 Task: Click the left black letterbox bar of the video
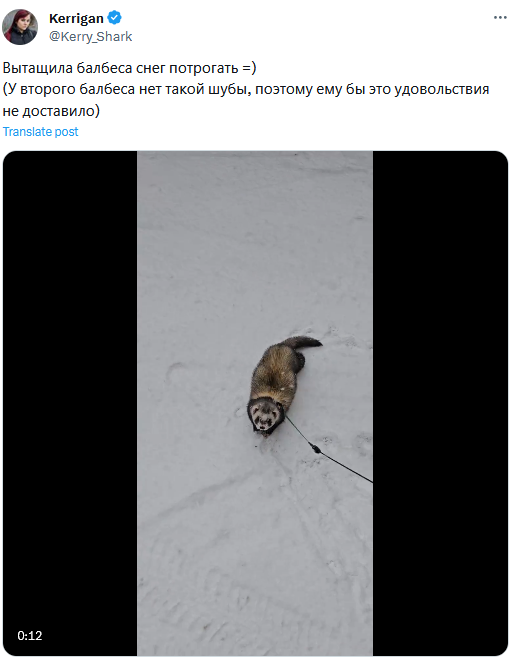(x=70, y=403)
